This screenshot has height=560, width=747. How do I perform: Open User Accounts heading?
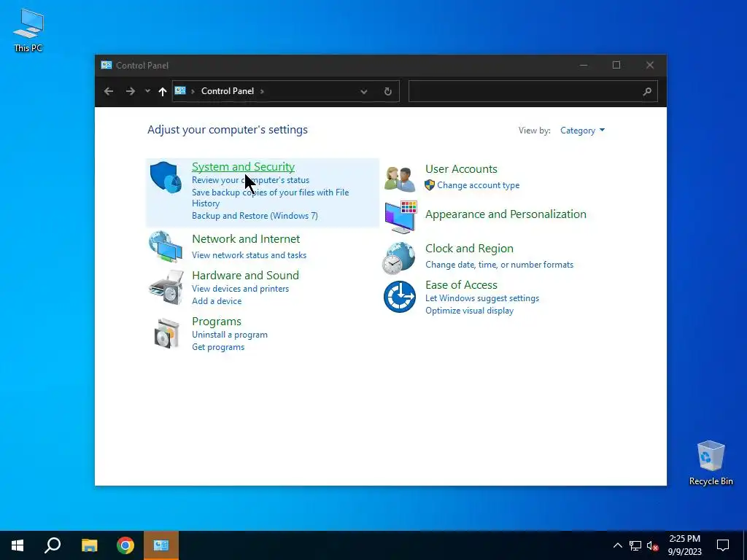(x=461, y=169)
